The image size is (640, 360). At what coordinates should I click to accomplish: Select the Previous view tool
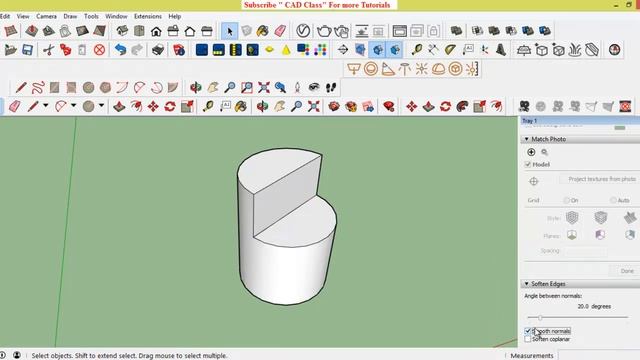click(280, 87)
